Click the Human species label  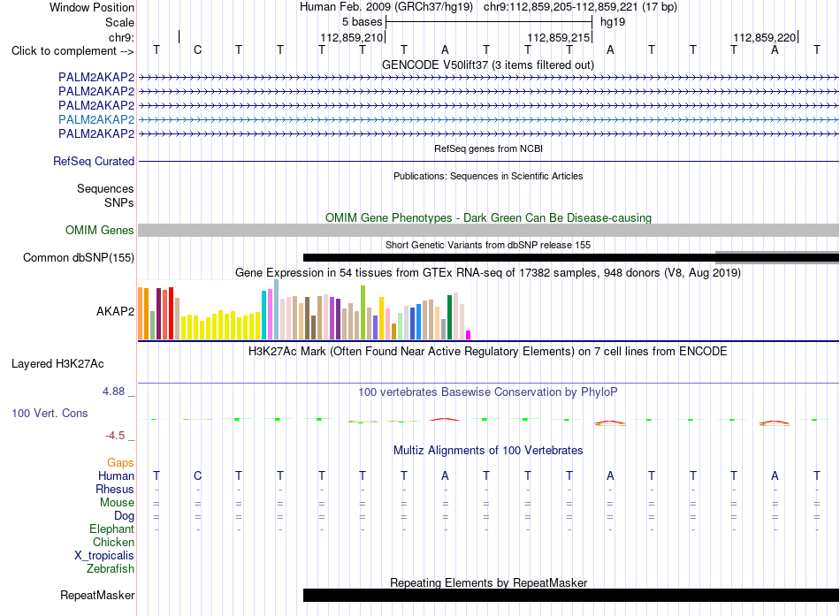click(116, 476)
